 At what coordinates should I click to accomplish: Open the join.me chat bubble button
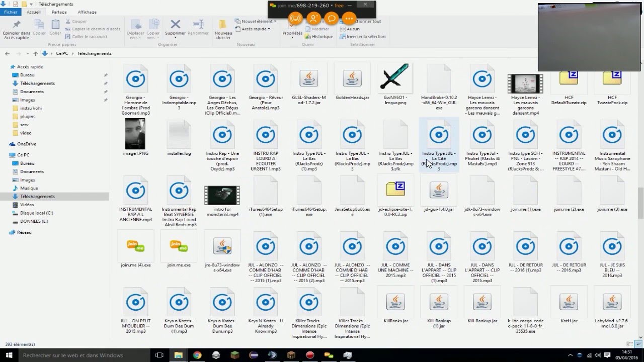331,19
